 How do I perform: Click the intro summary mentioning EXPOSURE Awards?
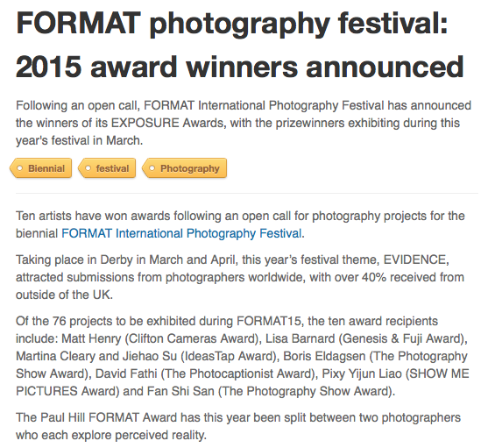tap(244, 123)
